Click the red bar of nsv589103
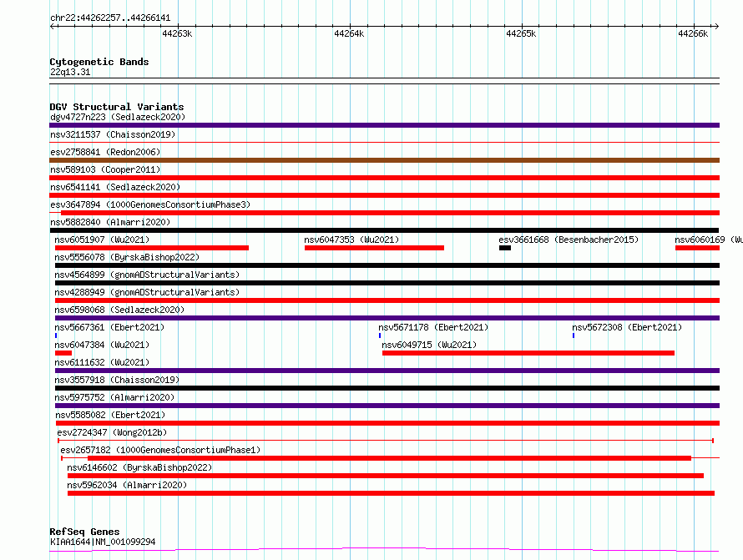The width and height of the screenshot is (743, 560). (384, 178)
